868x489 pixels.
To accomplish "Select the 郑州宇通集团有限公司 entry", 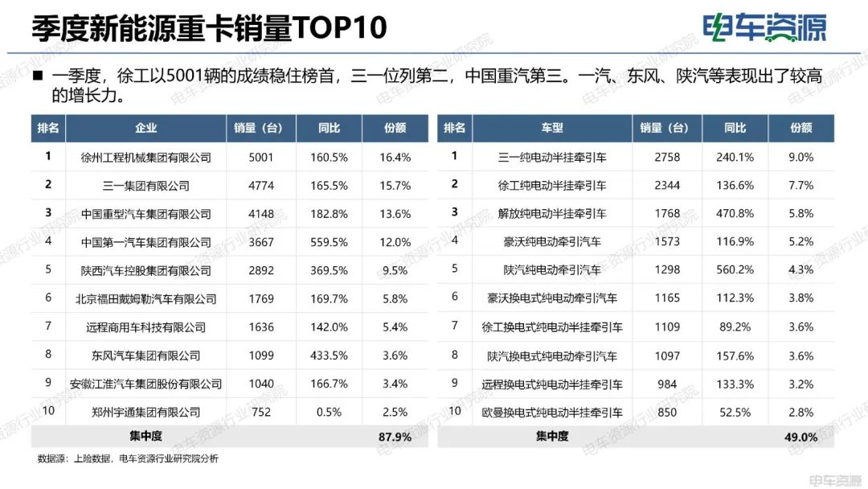I will [x=145, y=412].
